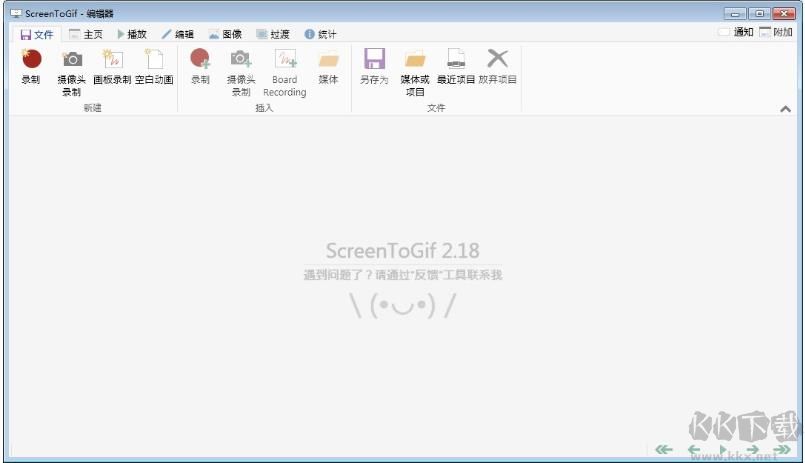The width and height of the screenshot is (805, 463).
Task: Collapse the ribbon with chevron arrow
Action: [785, 109]
